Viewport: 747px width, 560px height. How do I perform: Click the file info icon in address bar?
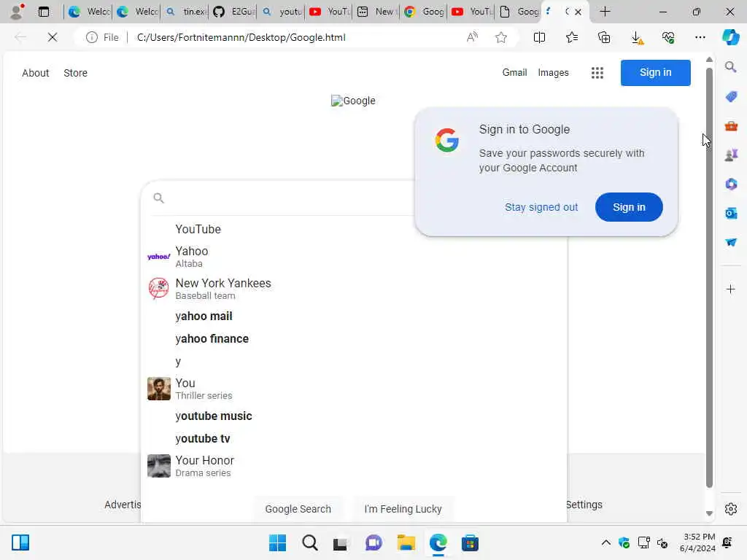coord(91,37)
